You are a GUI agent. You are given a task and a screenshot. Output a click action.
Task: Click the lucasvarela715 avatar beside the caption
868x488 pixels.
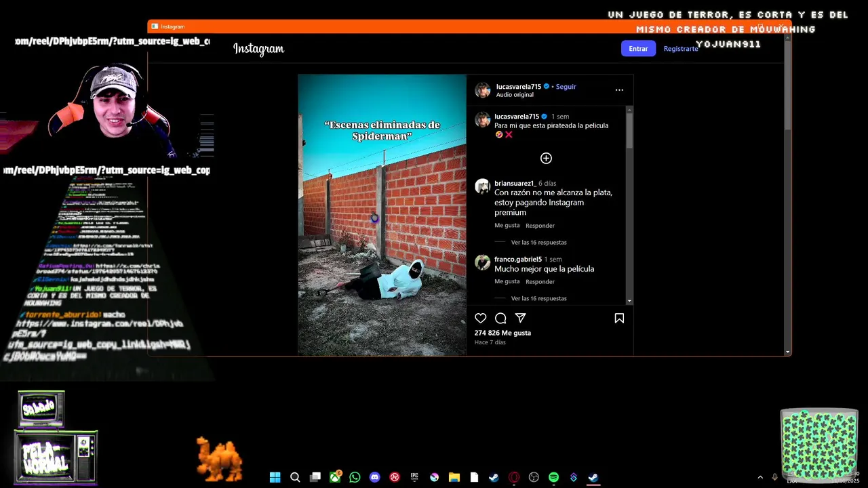point(483,120)
